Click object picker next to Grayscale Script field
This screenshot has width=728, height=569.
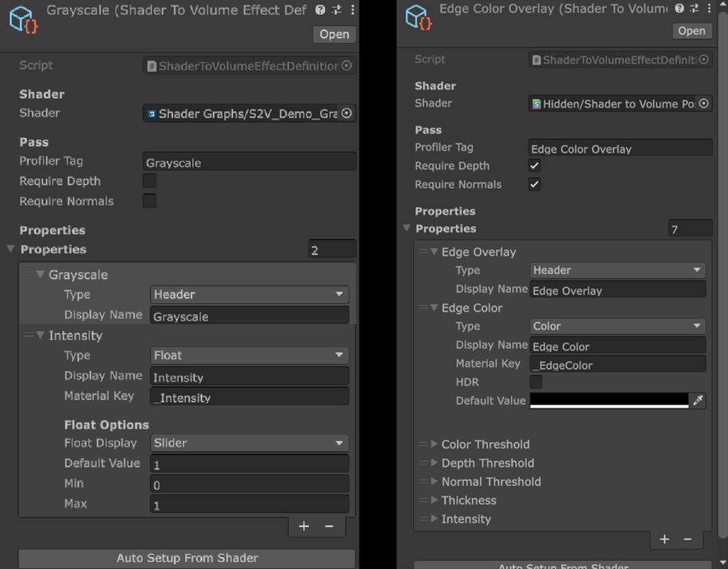pyautogui.click(x=347, y=65)
